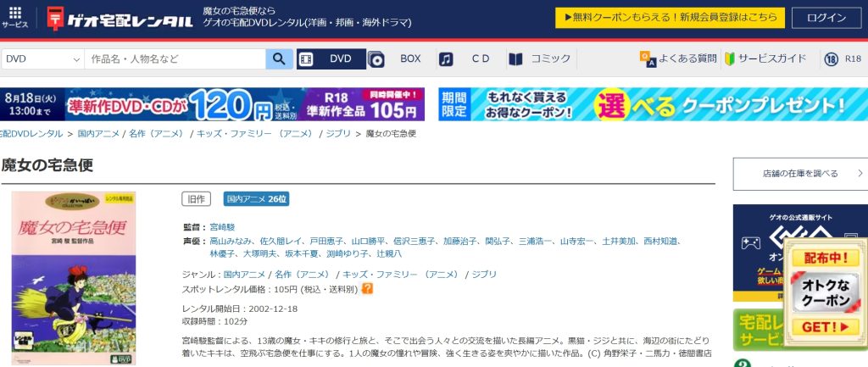The image size is (868, 367).
Task: Open voice actor 山寺宏一 link
Action: point(577,242)
